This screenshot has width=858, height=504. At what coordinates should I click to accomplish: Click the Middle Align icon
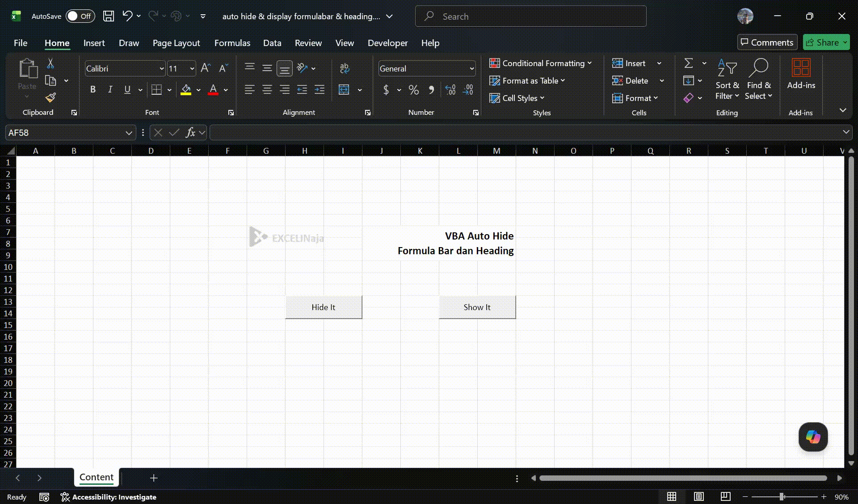pos(267,68)
